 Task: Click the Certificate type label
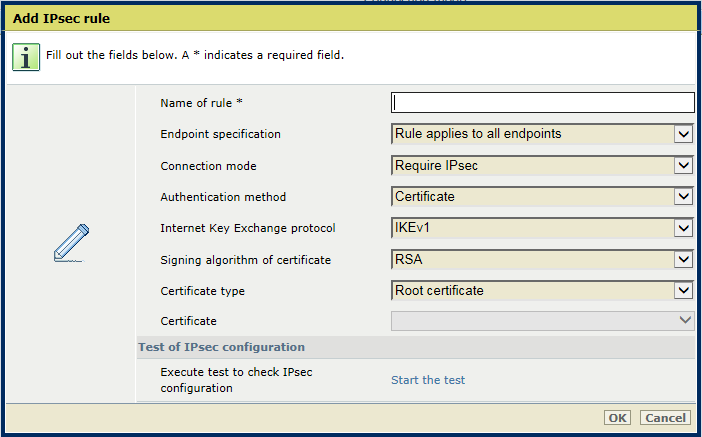[202, 291]
